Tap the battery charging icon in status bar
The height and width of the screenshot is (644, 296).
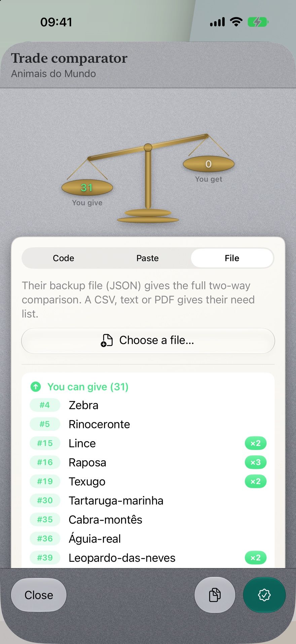point(258,22)
